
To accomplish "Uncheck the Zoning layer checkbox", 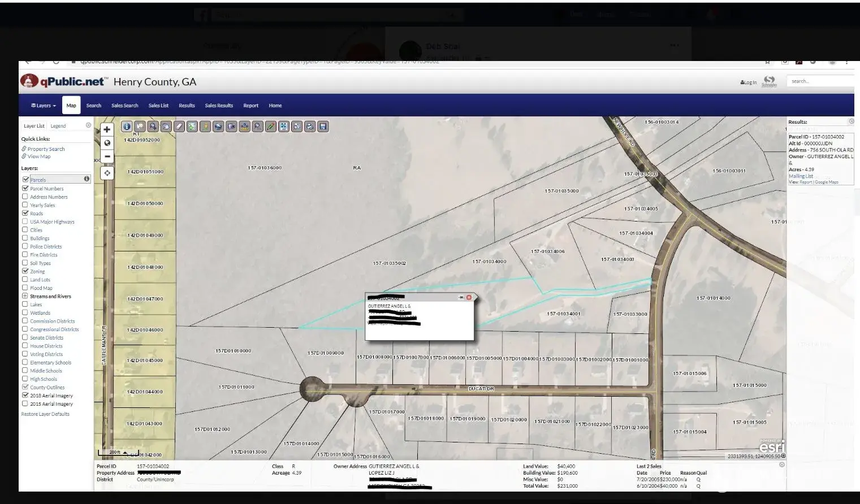I will click(x=25, y=271).
